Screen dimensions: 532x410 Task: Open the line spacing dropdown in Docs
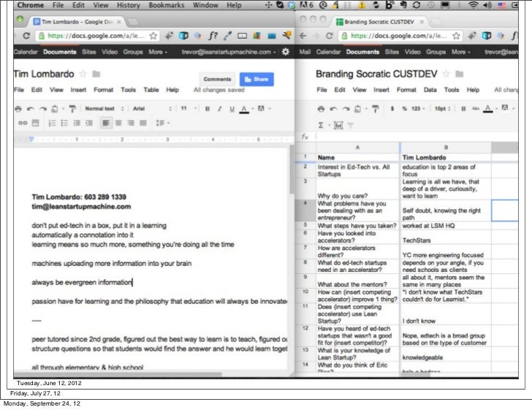162,123
